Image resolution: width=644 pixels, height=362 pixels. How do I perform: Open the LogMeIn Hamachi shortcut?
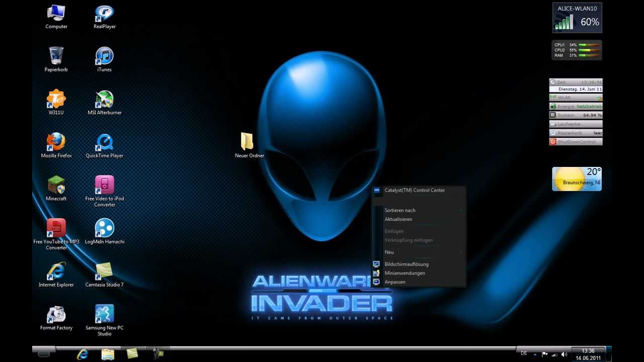(105, 232)
